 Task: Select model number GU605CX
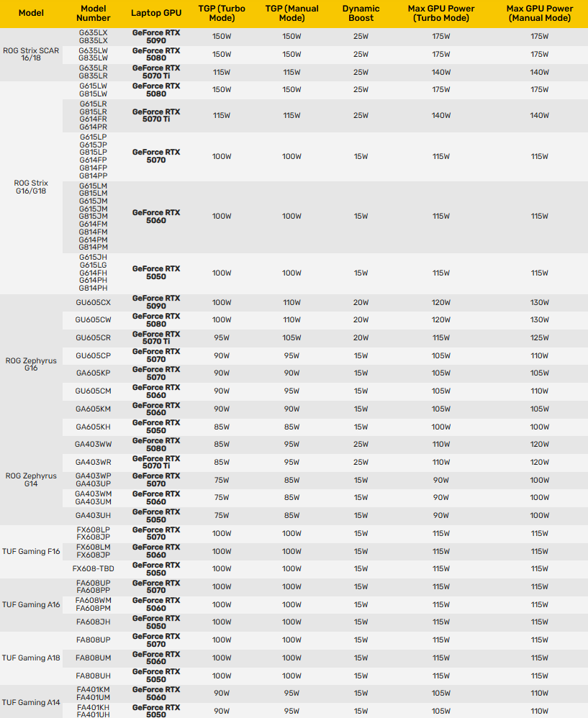point(94,303)
